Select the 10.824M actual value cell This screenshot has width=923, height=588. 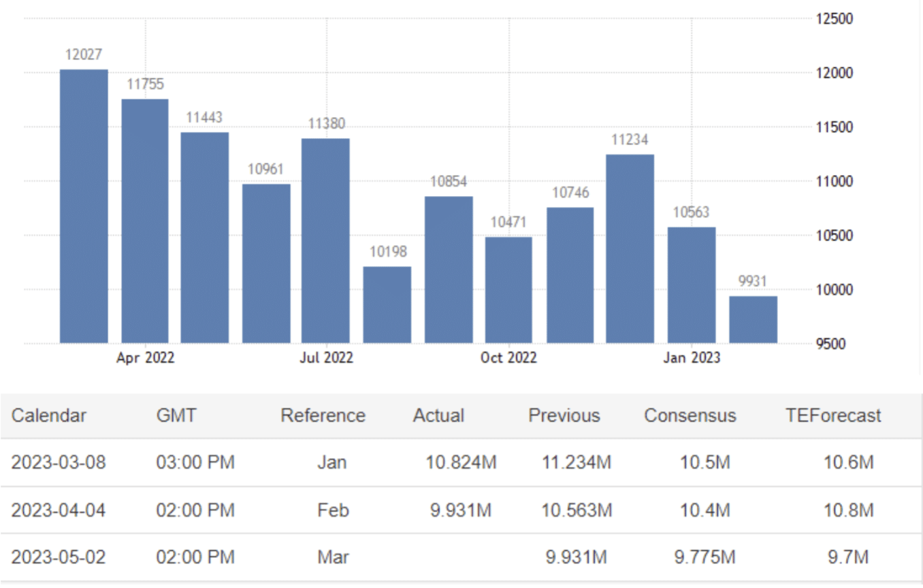(461, 463)
